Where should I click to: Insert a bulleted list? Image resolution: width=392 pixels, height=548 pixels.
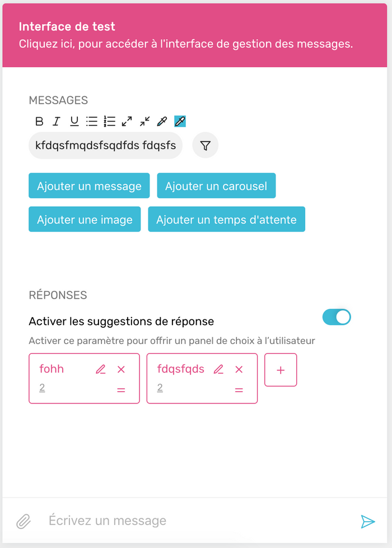point(91,121)
